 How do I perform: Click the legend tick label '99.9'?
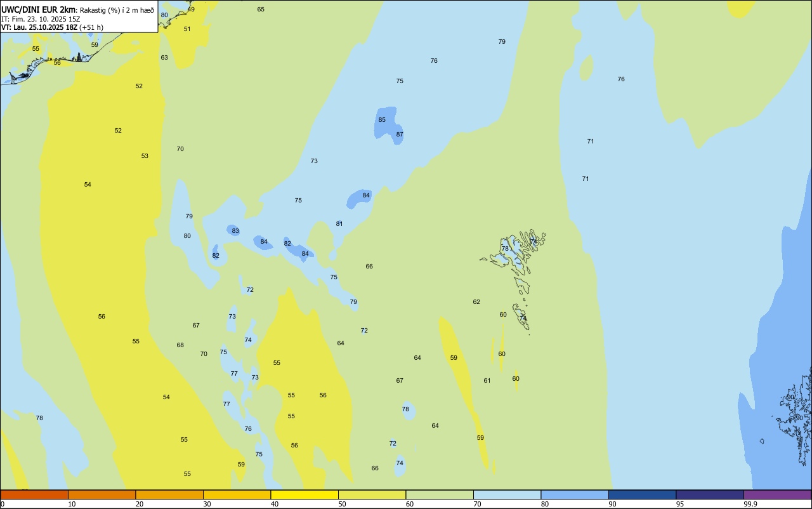(x=750, y=504)
